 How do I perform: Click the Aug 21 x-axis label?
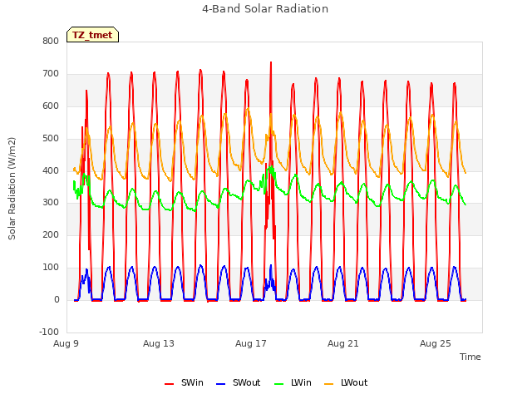click(x=343, y=343)
